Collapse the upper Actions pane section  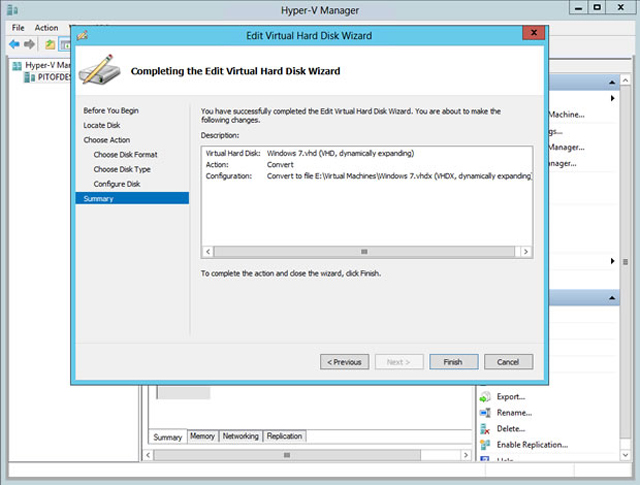(x=612, y=82)
